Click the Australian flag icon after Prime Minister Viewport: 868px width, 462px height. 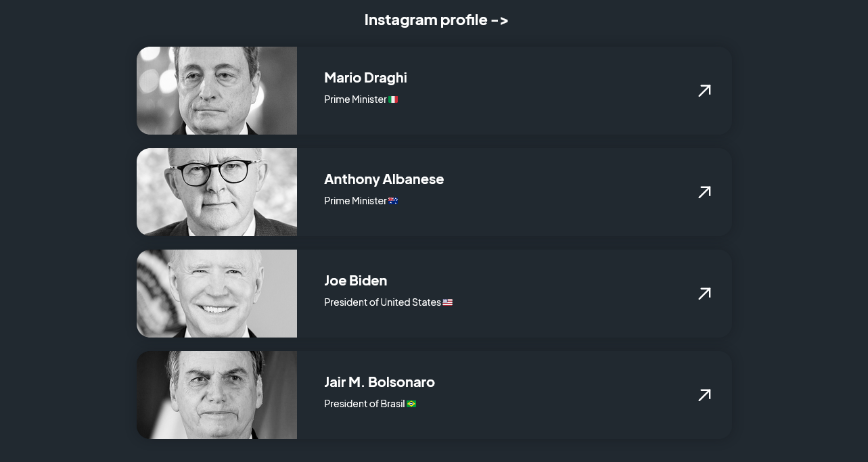click(x=393, y=201)
